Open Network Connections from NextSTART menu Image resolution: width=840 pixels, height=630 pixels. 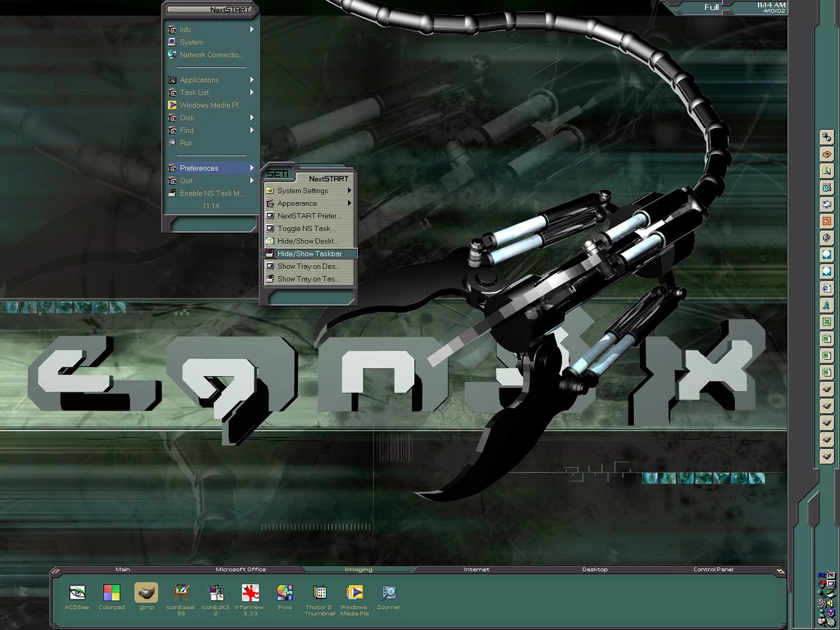click(210, 55)
